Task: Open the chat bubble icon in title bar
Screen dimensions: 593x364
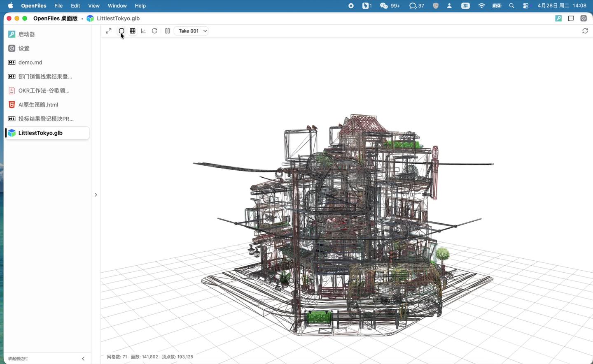Action: pyautogui.click(x=571, y=19)
